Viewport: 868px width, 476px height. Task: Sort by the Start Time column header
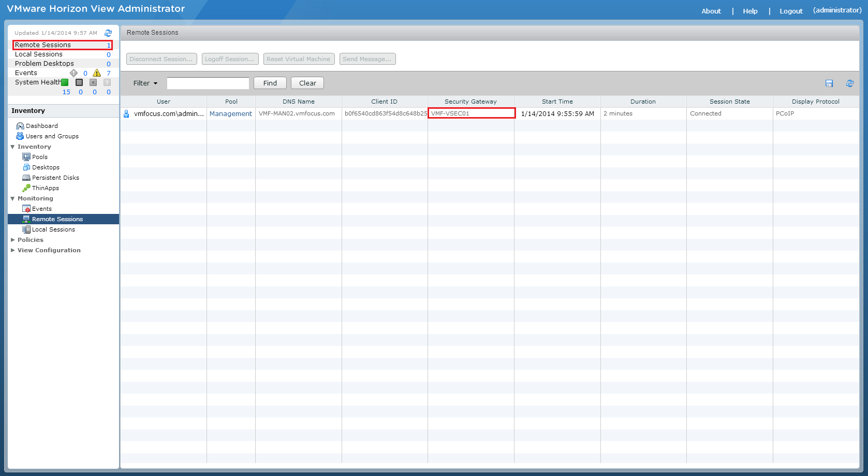pos(557,102)
